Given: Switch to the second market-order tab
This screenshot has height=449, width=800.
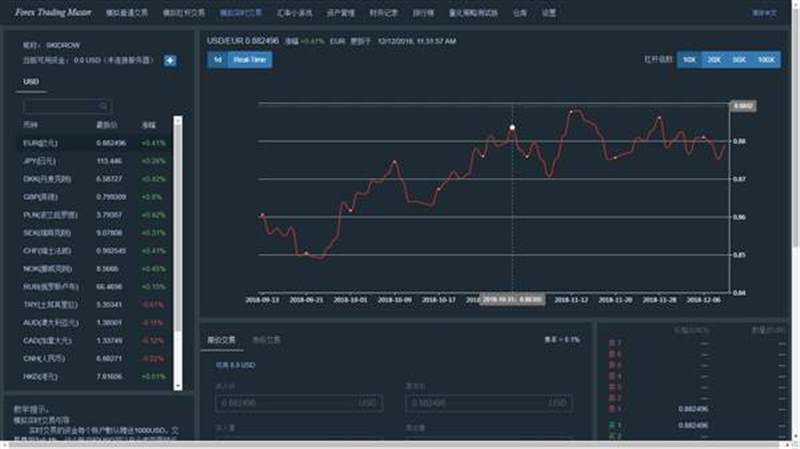Looking at the screenshot, I should [x=266, y=340].
